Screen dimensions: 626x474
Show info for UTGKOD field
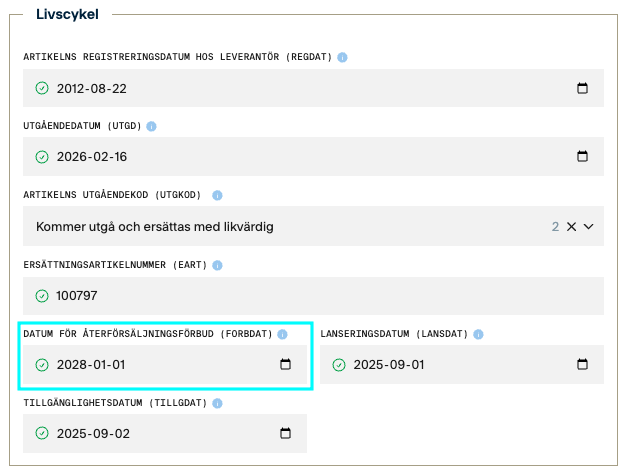(x=217, y=196)
